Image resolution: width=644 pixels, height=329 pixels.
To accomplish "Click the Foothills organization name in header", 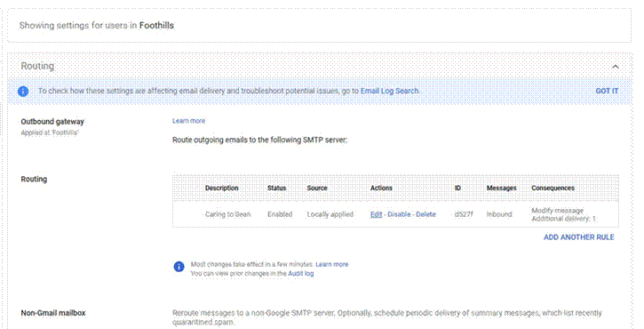I will point(156,26).
